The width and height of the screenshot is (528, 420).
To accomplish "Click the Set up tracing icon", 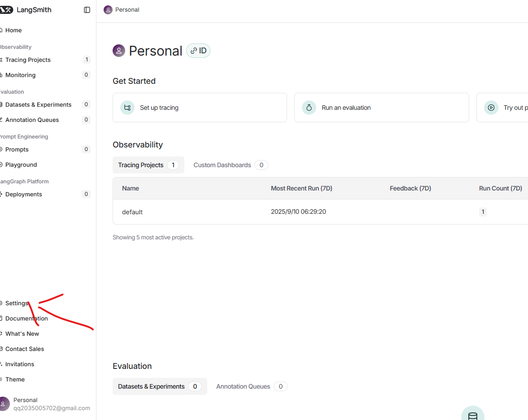I will click(127, 108).
